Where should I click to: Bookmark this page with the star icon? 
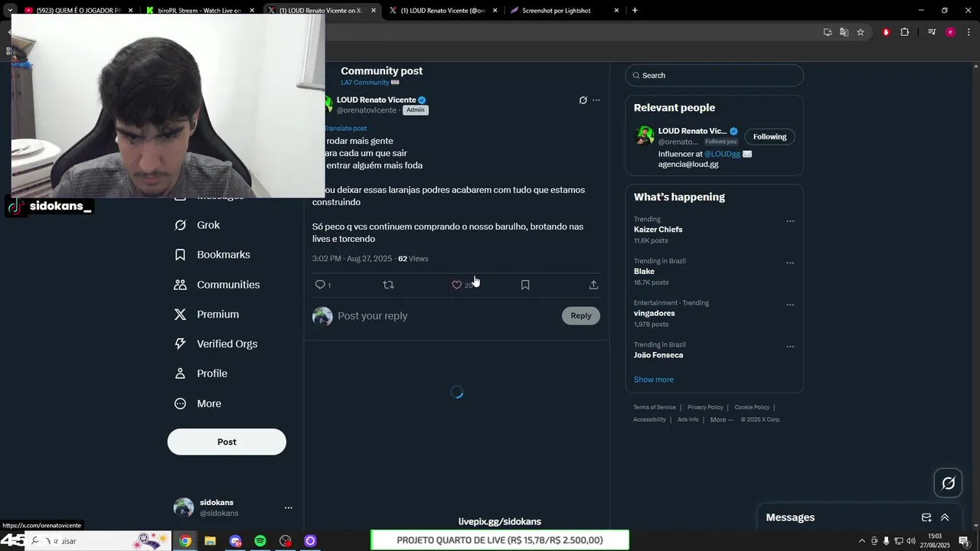[861, 32]
